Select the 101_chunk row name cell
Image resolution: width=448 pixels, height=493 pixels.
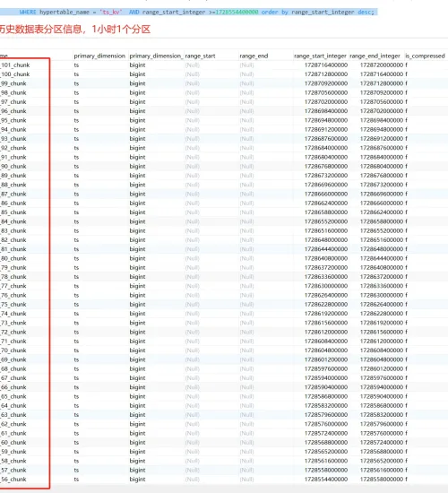15,65
